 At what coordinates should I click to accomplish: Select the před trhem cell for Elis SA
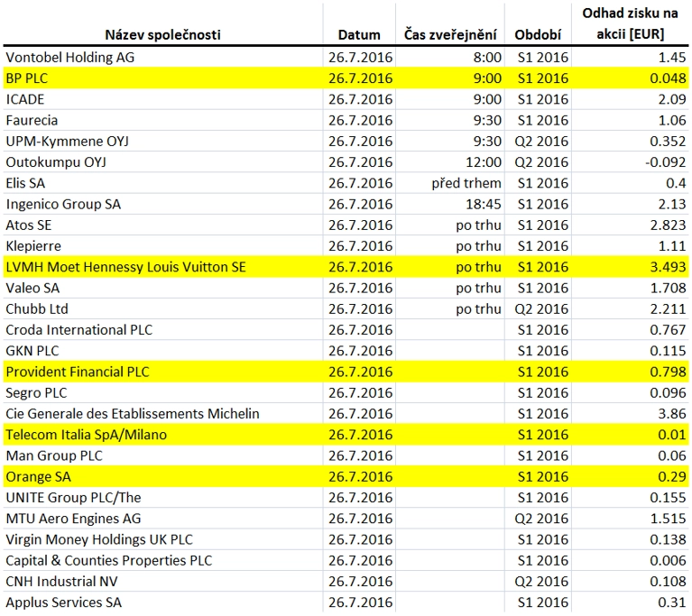click(466, 183)
